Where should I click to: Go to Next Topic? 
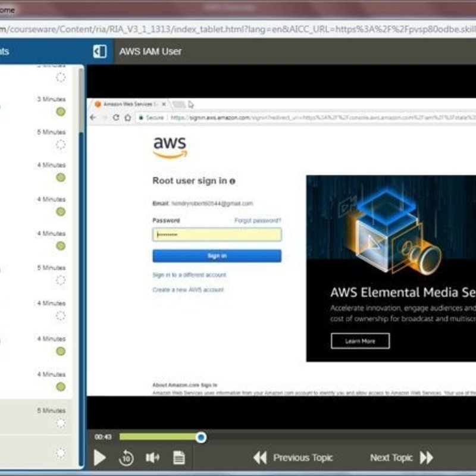point(401,458)
